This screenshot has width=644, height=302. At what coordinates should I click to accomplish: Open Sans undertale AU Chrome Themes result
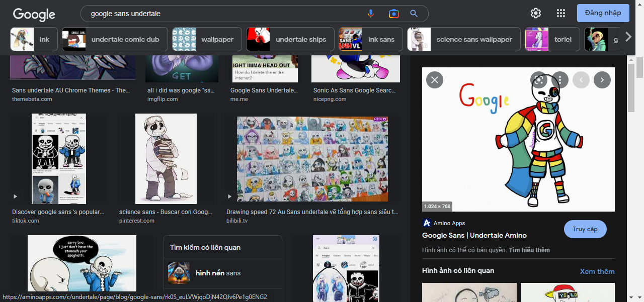pyautogui.click(x=71, y=90)
